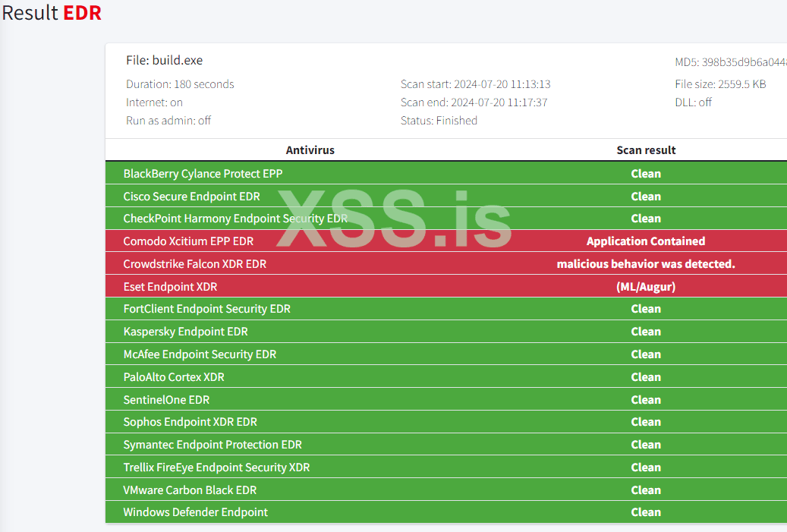Viewport: 787px width, 532px height.
Task: Select Symantec Endpoint Protection EDR name
Action: point(212,445)
